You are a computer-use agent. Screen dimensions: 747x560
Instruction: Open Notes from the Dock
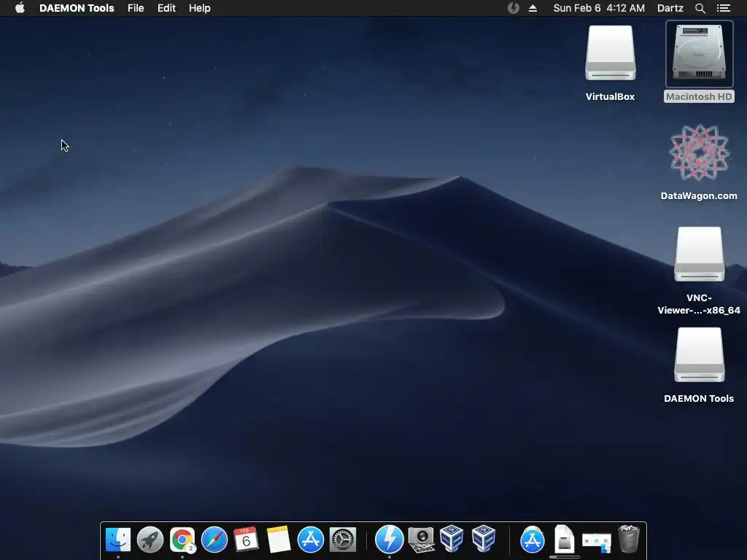(279, 540)
